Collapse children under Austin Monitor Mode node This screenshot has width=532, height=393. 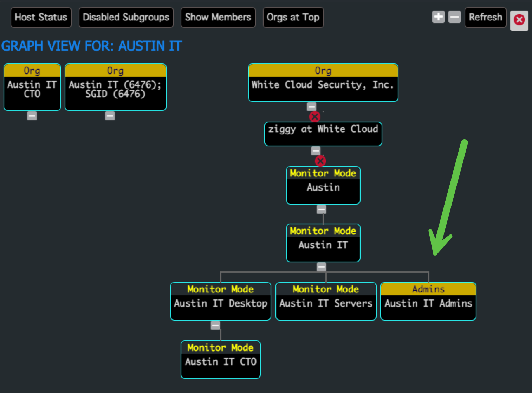(x=321, y=209)
